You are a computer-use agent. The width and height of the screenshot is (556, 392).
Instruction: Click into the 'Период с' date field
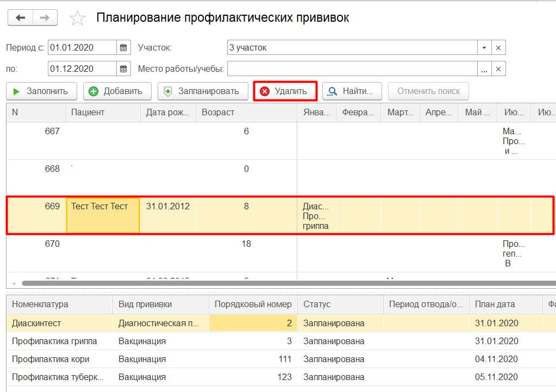(x=82, y=48)
